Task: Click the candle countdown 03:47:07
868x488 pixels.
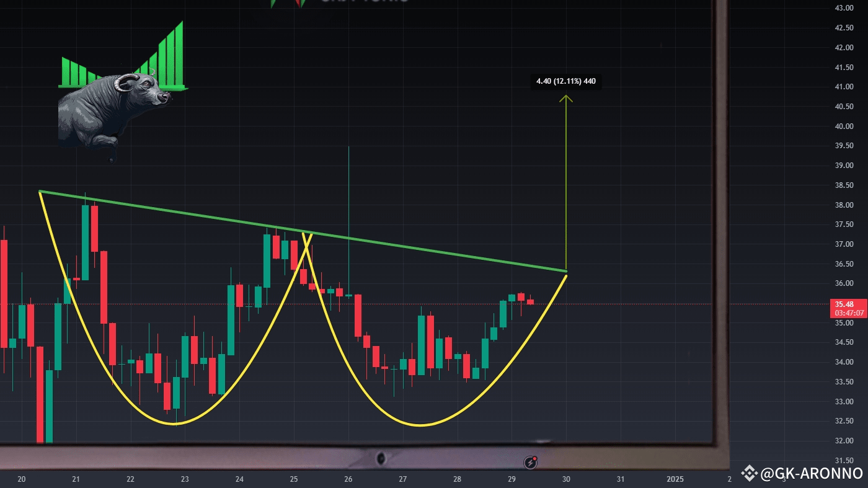Action: (x=849, y=313)
